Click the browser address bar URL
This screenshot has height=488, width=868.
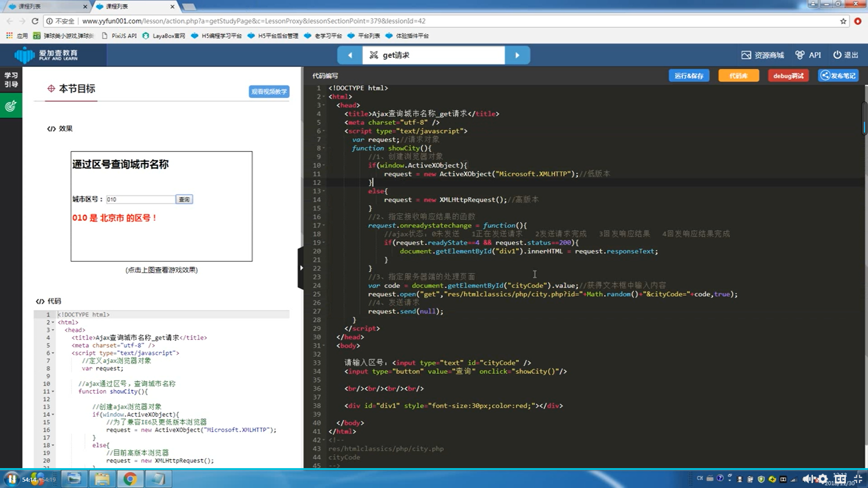click(x=254, y=21)
